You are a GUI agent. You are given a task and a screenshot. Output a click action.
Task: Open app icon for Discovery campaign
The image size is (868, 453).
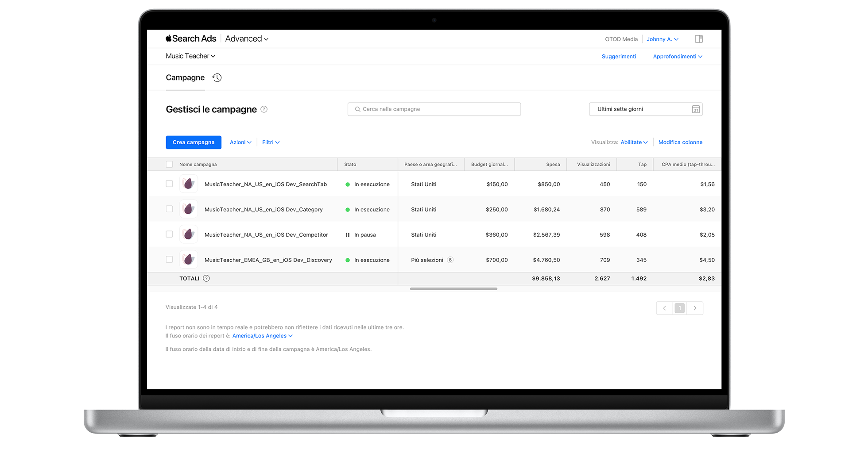tap(189, 259)
